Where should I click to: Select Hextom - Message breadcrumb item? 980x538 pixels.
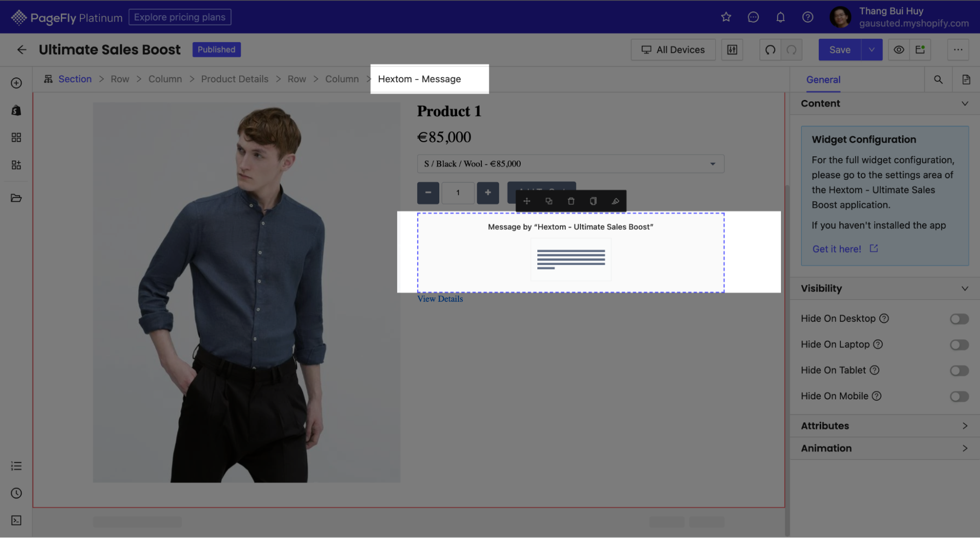(419, 79)
